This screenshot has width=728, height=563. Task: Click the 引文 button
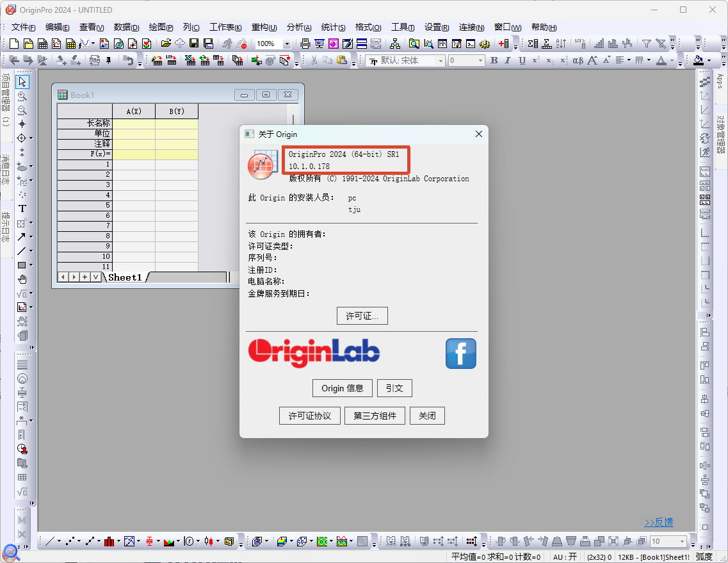(394, 388)
